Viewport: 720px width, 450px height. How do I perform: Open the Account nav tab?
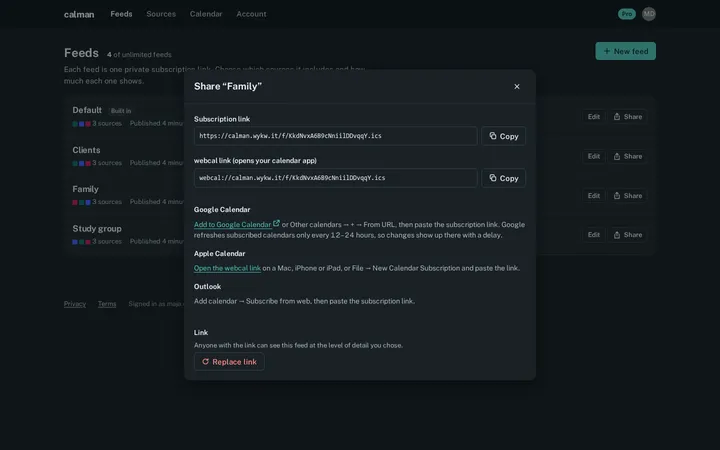pyautogui.click(x=251, y=14)
